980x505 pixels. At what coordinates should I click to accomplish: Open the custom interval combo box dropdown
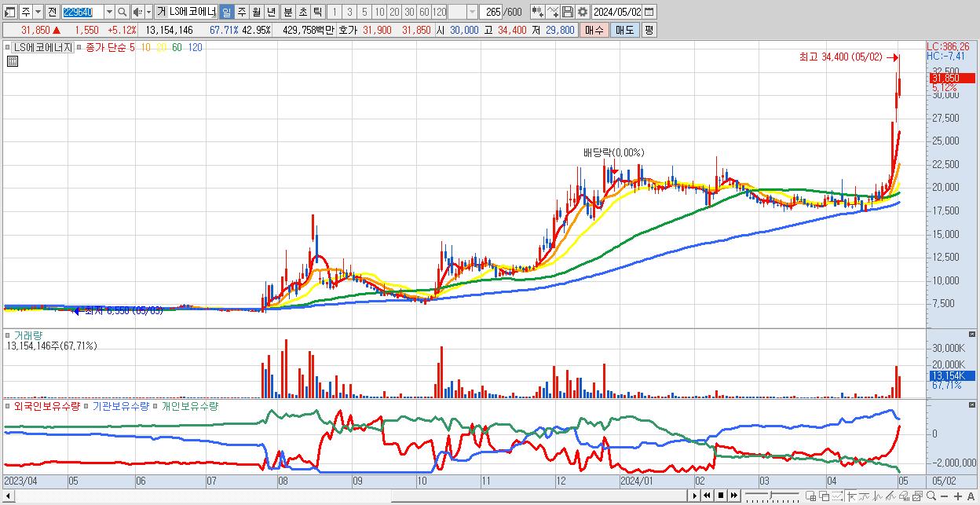click(472, 12)
